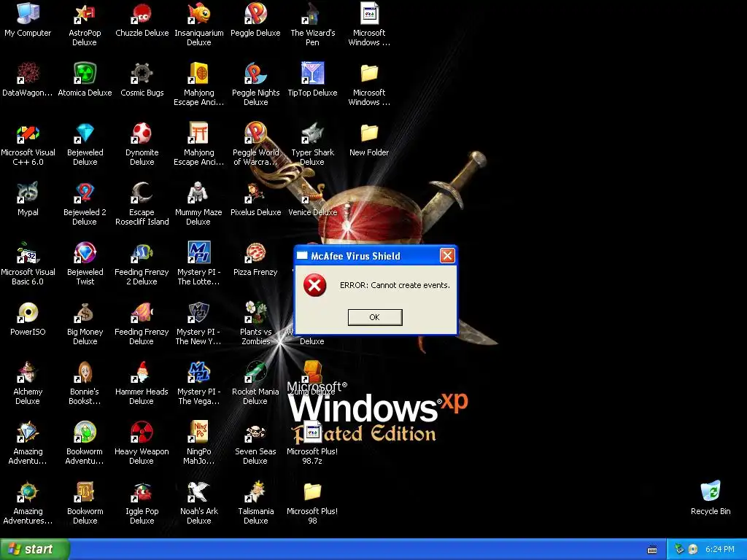The width and height of the screenshot is (747, 560).
Task: Select the Pixelus Deluxe shortcut
Action: [255, 193]
